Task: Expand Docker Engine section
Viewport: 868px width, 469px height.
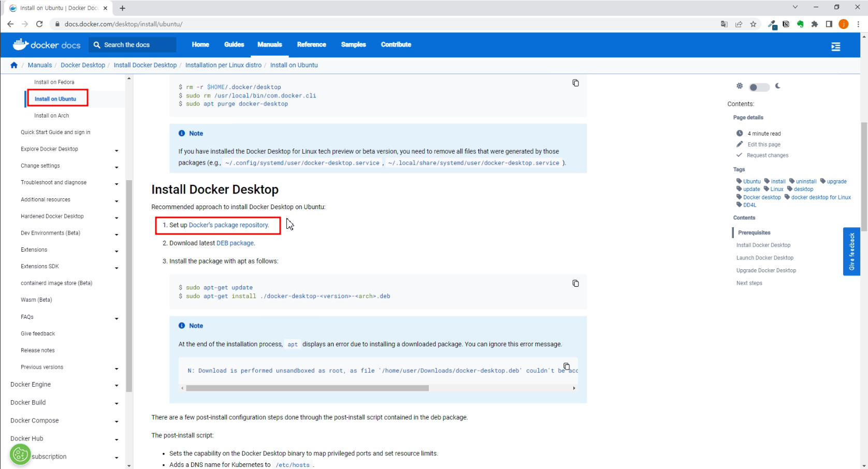Action: point(117,385)
